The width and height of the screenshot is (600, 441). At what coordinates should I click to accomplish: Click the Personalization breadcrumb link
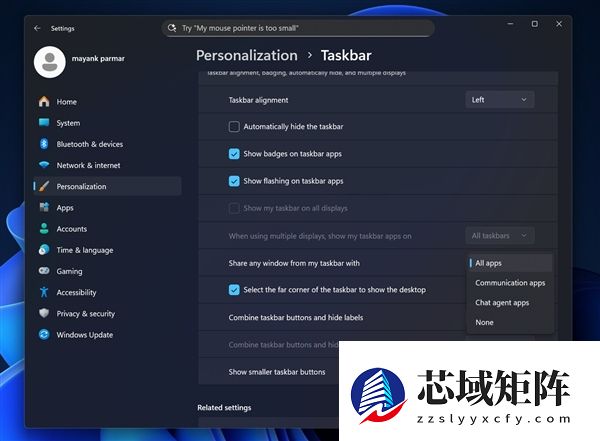pyautogui.click(x=247, y=56)
